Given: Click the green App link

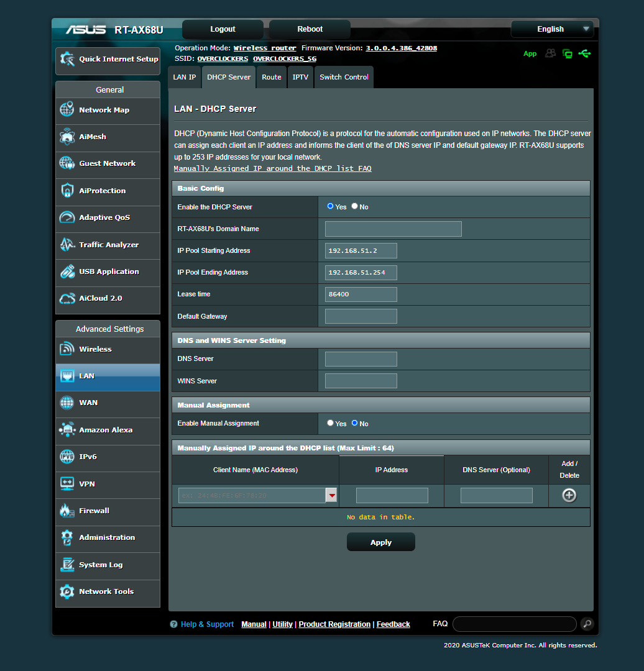Looking at the screenshot, I should 530,54.
